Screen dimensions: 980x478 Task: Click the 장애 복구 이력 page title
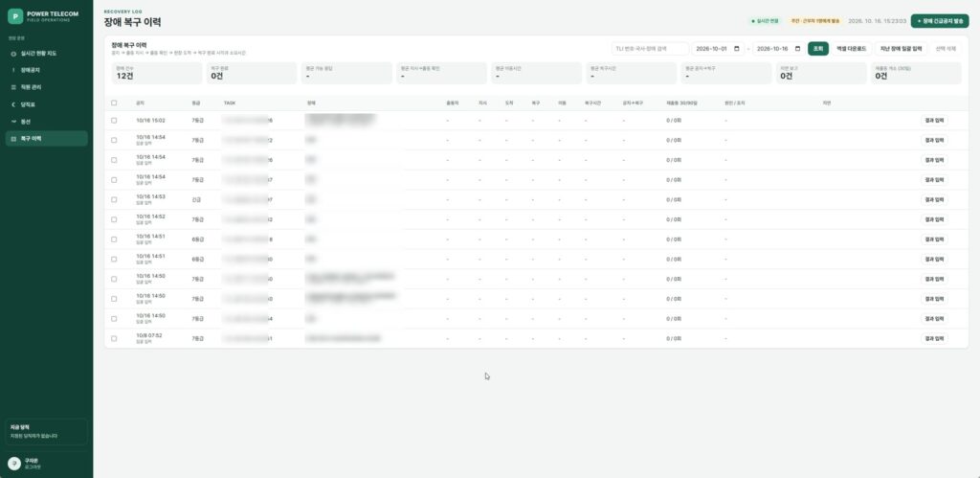pyautogui.click(x=132, y=23)
